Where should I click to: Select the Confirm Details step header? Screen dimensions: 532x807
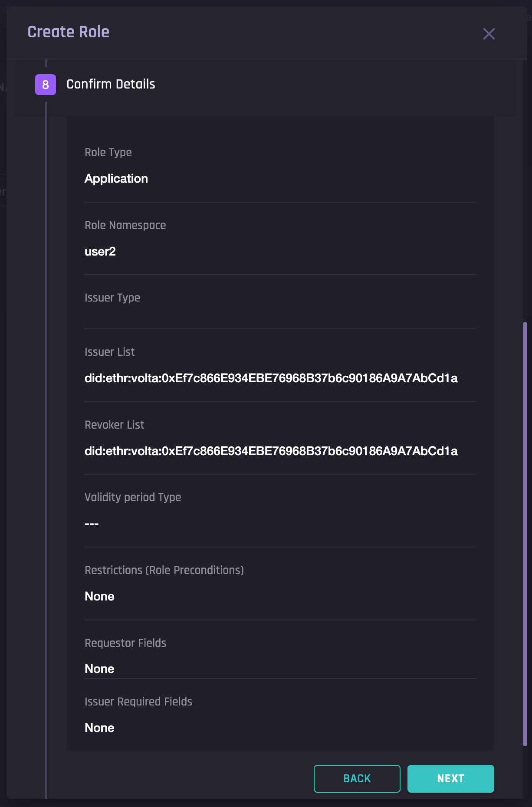[x=111, y=84]
